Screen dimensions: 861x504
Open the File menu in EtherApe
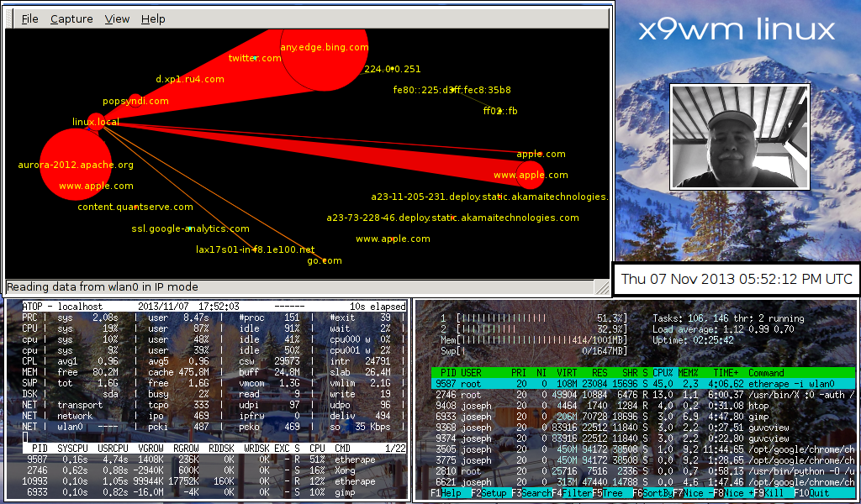(x=29, y=19)
